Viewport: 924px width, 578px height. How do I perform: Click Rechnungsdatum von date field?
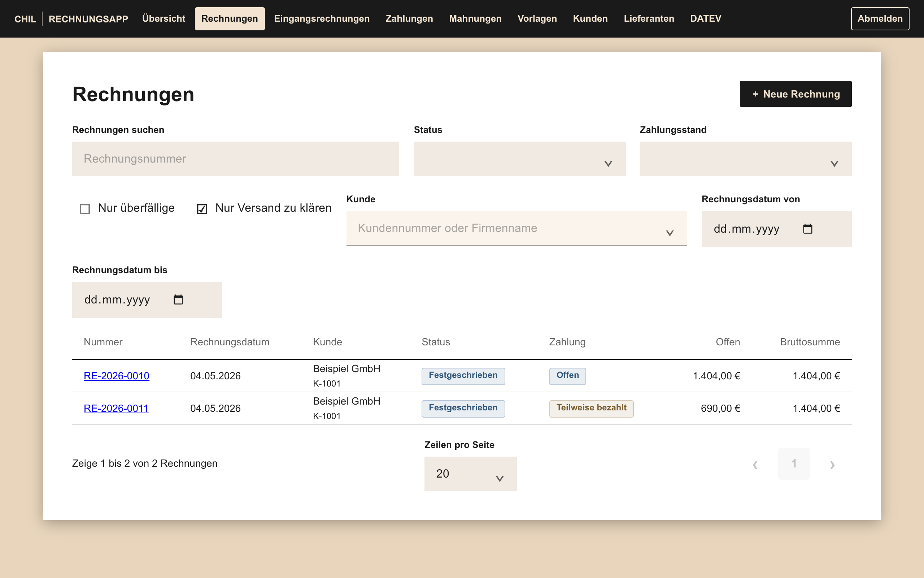[776, 229]
